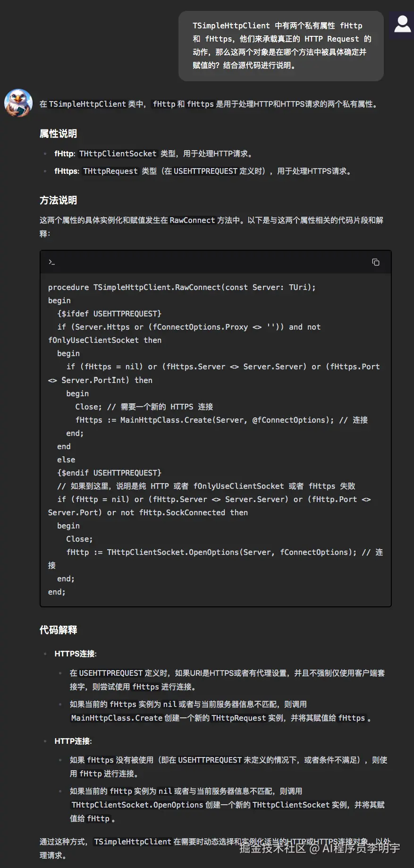Click the HTTPS连接 bullet title
Screen dimensions: 414x868
pyautogui.click(x=76, y=654)
